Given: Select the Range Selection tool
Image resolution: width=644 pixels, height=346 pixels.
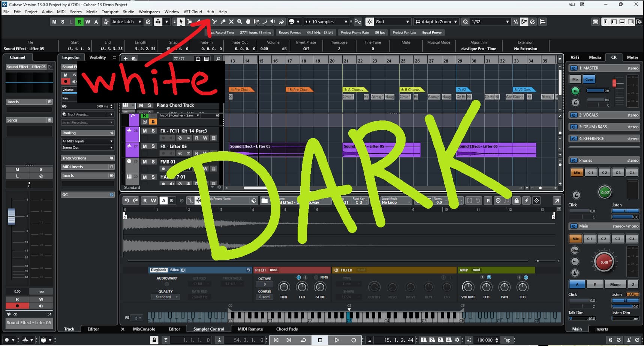Looking at the screenshot, I should click(x=189, y=22).
